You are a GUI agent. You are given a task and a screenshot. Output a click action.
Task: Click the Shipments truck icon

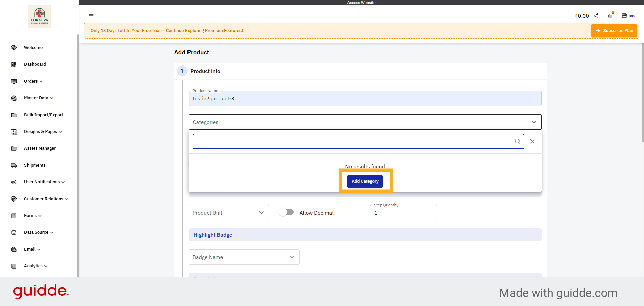[14, 165]
